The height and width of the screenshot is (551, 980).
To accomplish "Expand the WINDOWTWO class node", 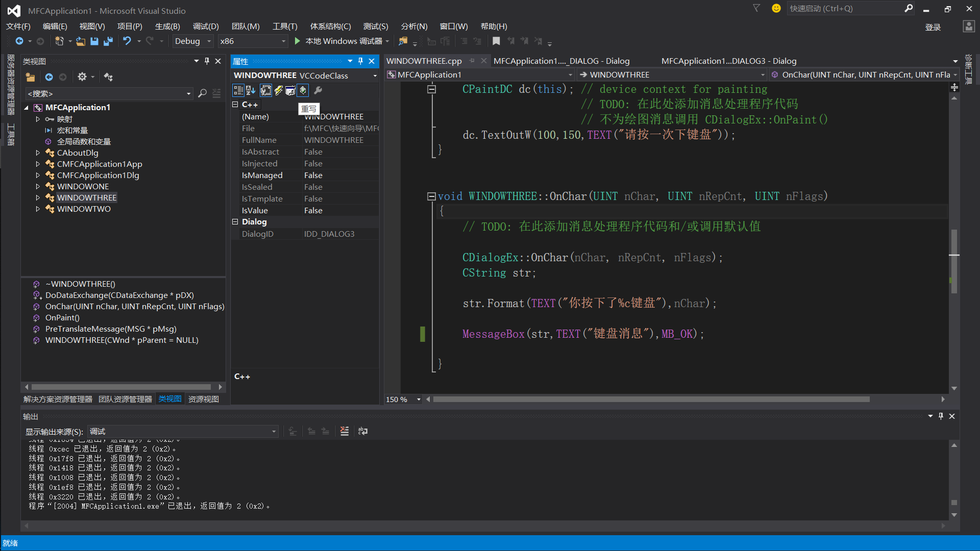I will click(38, 209).
